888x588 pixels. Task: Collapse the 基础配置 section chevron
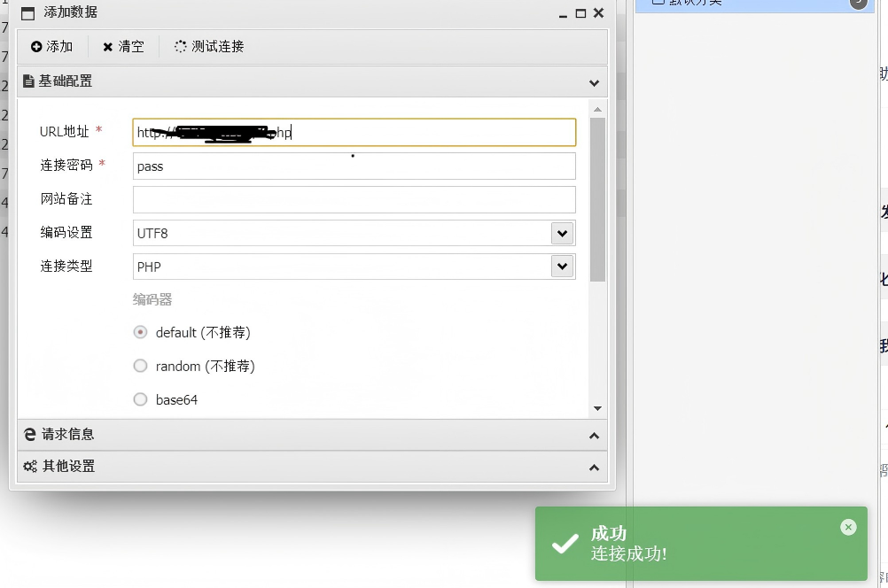pyautogui.click(x=594, y=82)
